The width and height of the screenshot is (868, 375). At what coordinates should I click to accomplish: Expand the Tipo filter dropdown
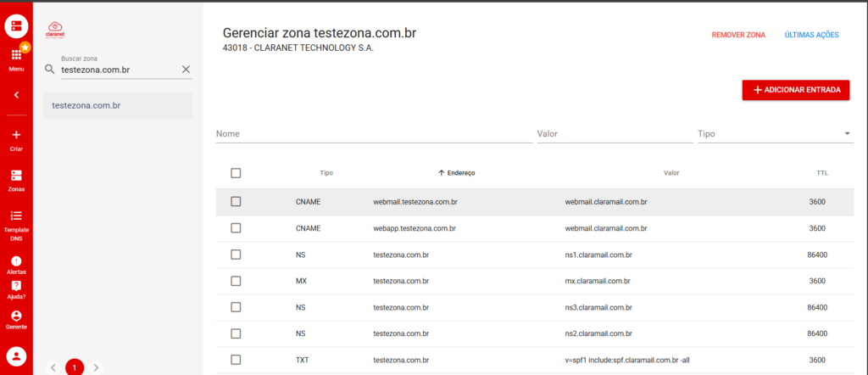tap(848, 134)
